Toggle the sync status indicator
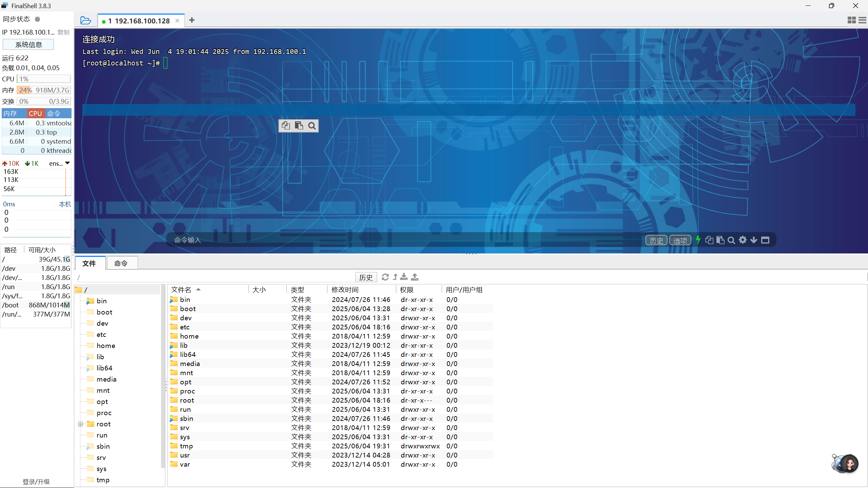The width and height of the screenshot is (868, 488). (38, 19)
